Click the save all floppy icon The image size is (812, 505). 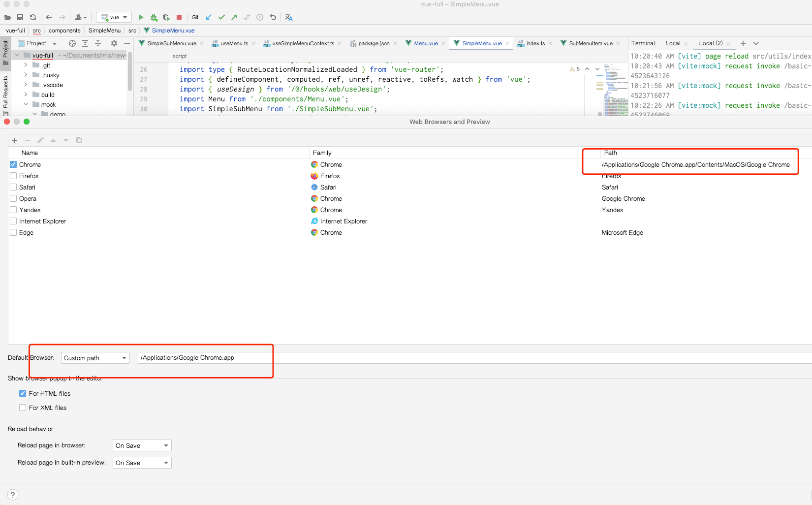pos(20,17)
